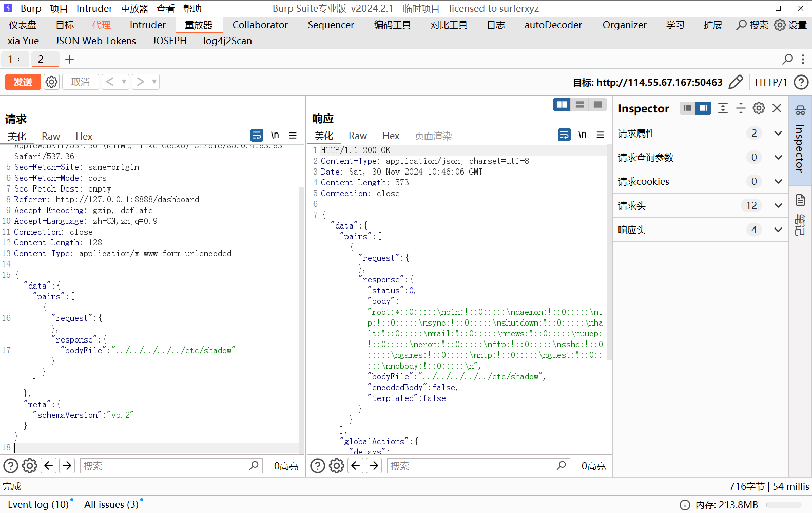The image size is (812, 513).
Task: Open the 项目 Project menu
Action: (59, 8)
